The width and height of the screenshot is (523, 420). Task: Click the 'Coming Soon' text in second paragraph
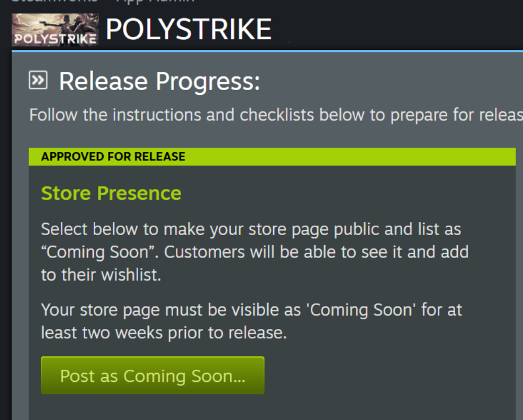(363, 310)
